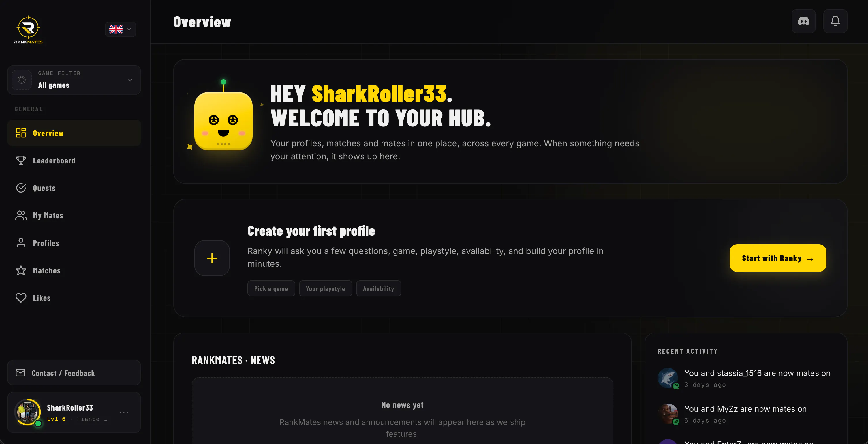Click the SharkRoller33 name in the sidebar card
This screenshot has width=868, height=444.
click(70, 408)
